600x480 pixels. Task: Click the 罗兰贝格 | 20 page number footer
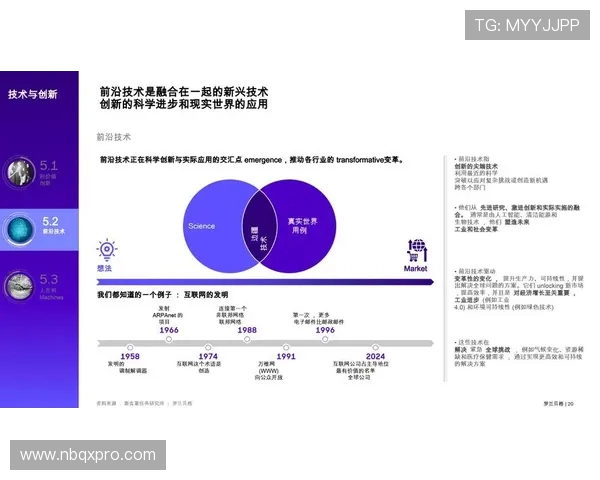tap(559, 404)
